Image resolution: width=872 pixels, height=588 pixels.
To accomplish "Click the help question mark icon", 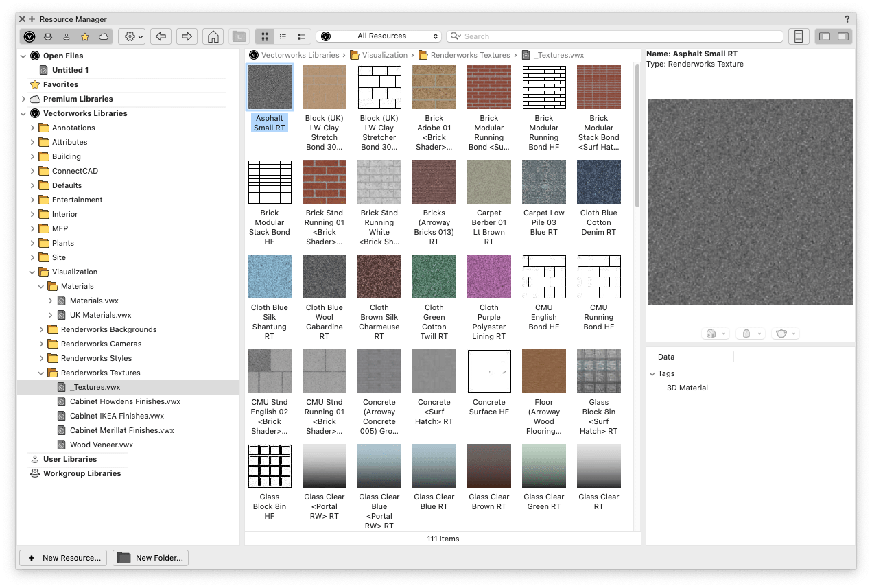I will [x=848, y=19].
